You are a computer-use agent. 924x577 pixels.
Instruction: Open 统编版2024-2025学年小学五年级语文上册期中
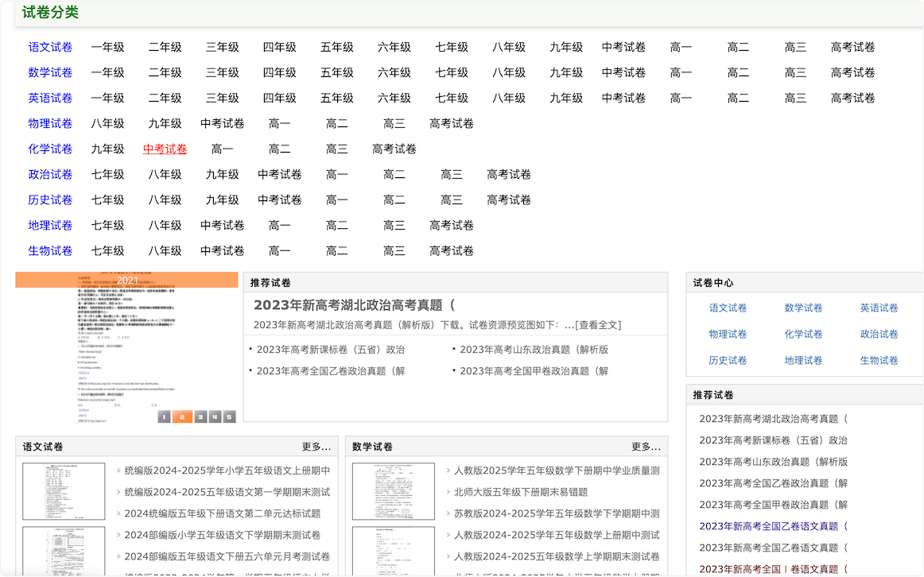pyautogui.click(x=227, y=471)
